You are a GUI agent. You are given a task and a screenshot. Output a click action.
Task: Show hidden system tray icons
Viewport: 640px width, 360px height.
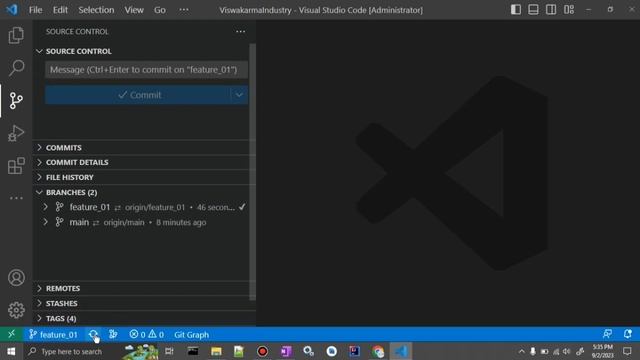pos(522,351)
